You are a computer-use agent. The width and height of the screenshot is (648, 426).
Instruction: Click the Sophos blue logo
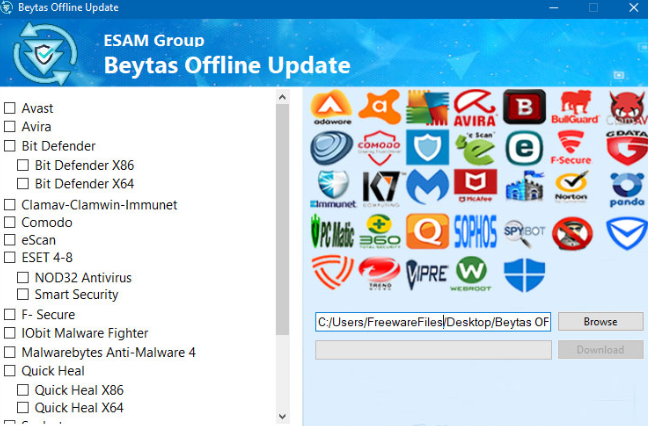[x=475, y=231]
